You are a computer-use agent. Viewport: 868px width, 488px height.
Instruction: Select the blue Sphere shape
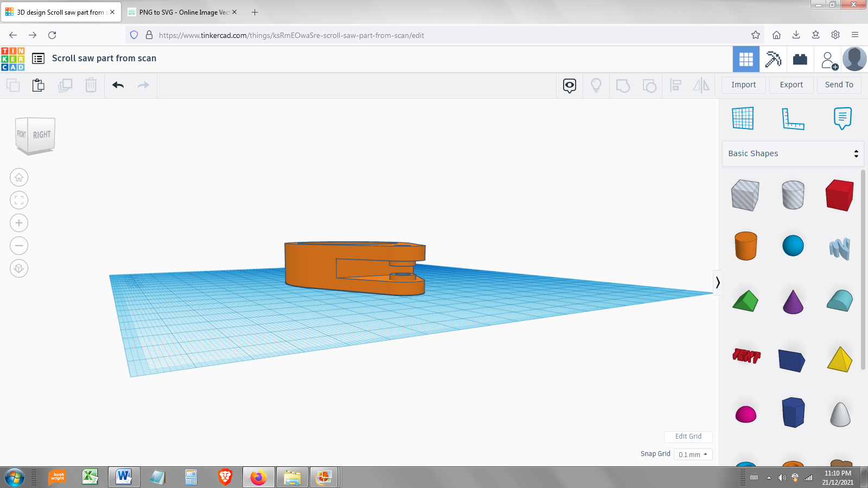tap(793, 246)
